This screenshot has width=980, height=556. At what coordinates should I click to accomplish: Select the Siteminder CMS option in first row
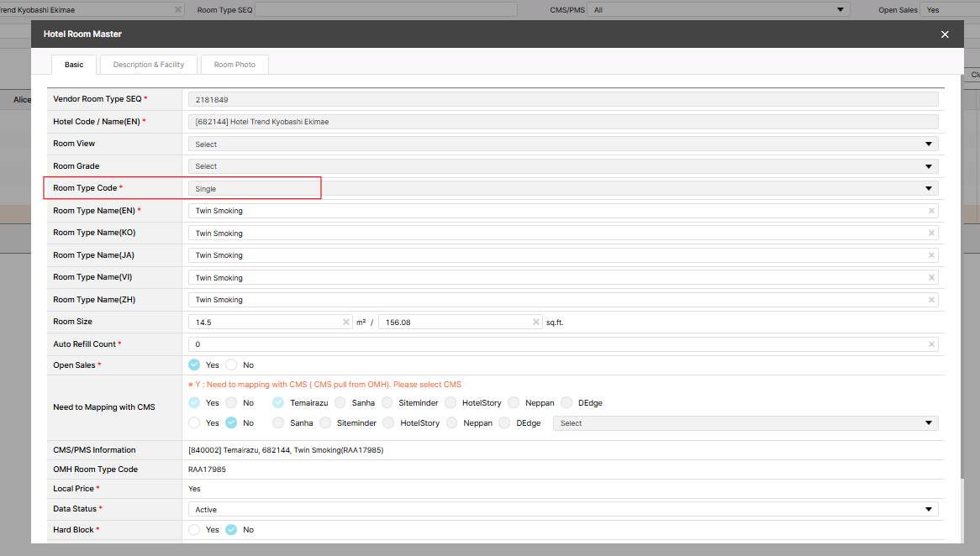coord(387,403)
